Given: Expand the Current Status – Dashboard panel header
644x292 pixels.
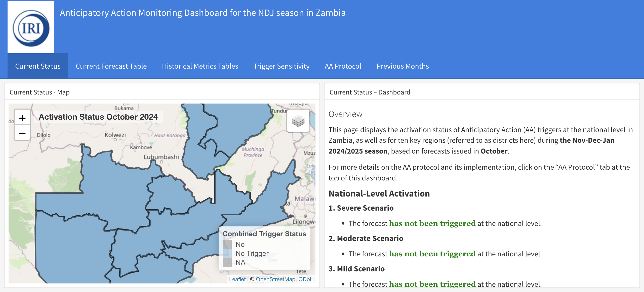Looking at the screenshot, I should click(x=370, y=92).
